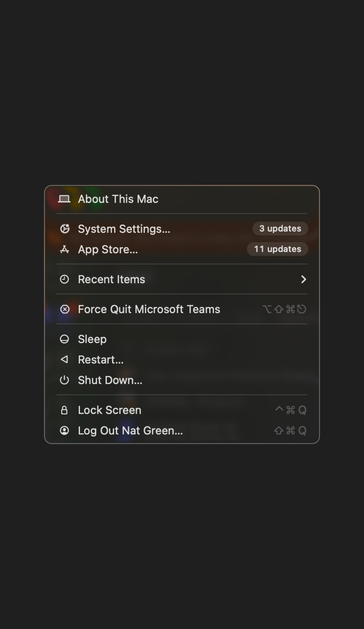The image size is (364, 629).
Task: Click the App Store icon
Action: [64, 249]
